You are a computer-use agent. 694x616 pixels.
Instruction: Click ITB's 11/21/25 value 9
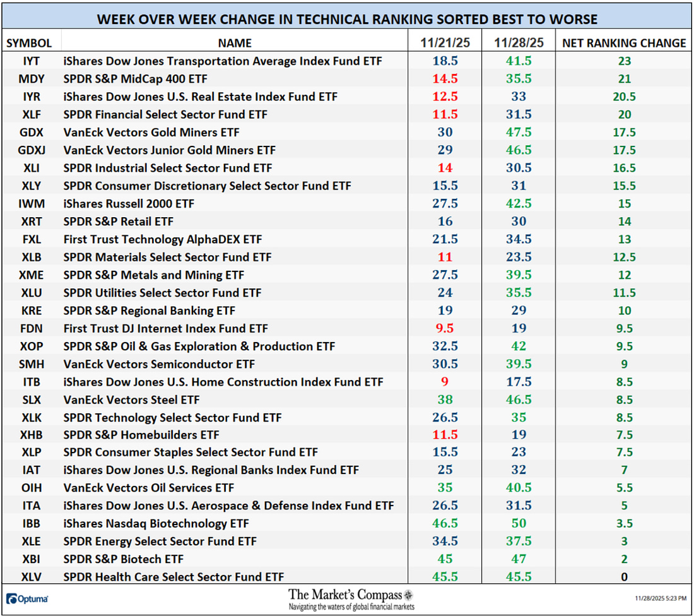[x=445, y=381]
